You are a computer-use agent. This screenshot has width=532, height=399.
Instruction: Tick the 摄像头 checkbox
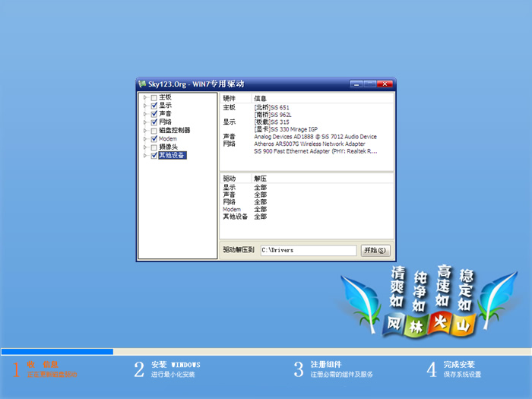154,147
